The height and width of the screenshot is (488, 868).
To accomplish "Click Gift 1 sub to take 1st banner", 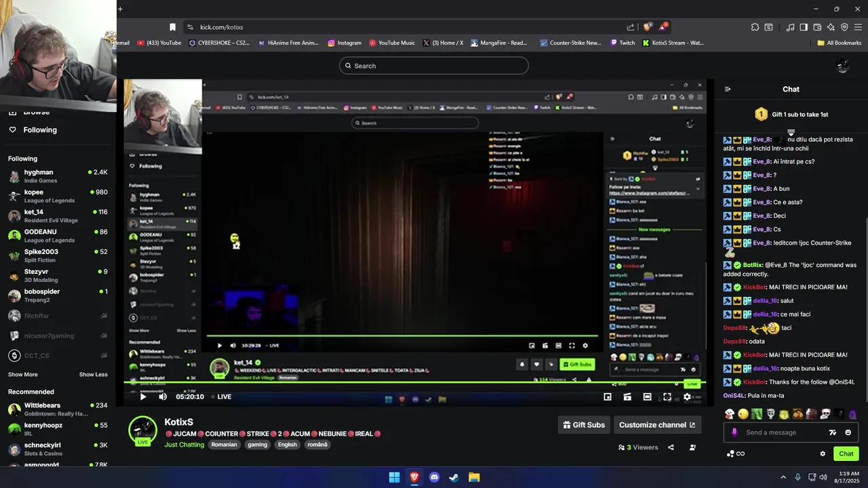I will [791, 115].
